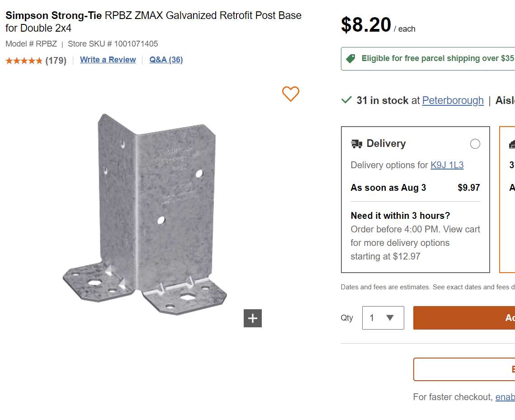Click the Simpson Strong-Tie brand name
Viewport: 515px width, 420px height.
click(x=53, y=15)
